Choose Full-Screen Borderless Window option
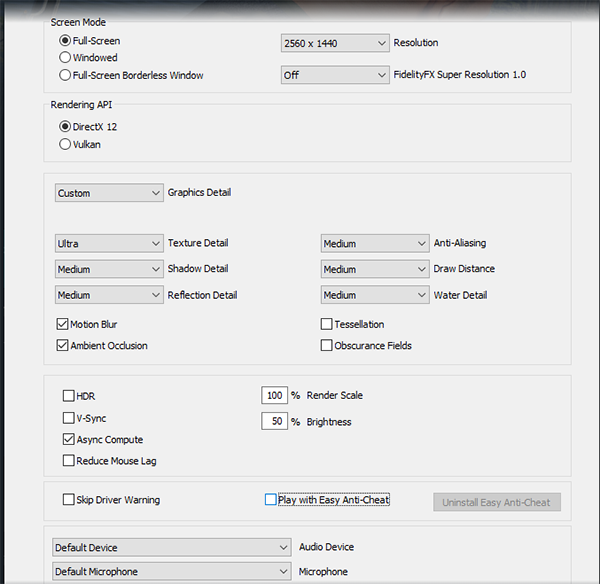Screen dimensions: 600x584 pos(65,75)
